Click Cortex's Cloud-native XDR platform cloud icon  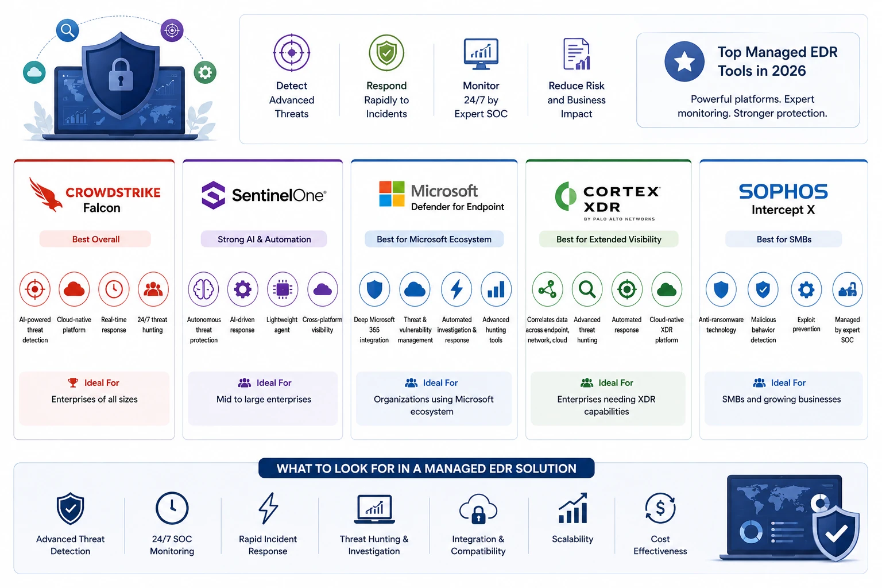tap(667, 289)
